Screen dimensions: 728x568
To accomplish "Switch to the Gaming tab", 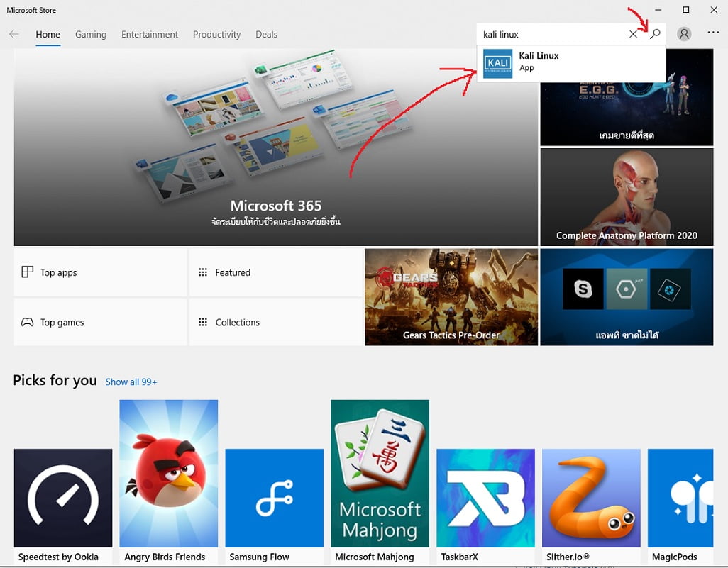I will 91,35.
